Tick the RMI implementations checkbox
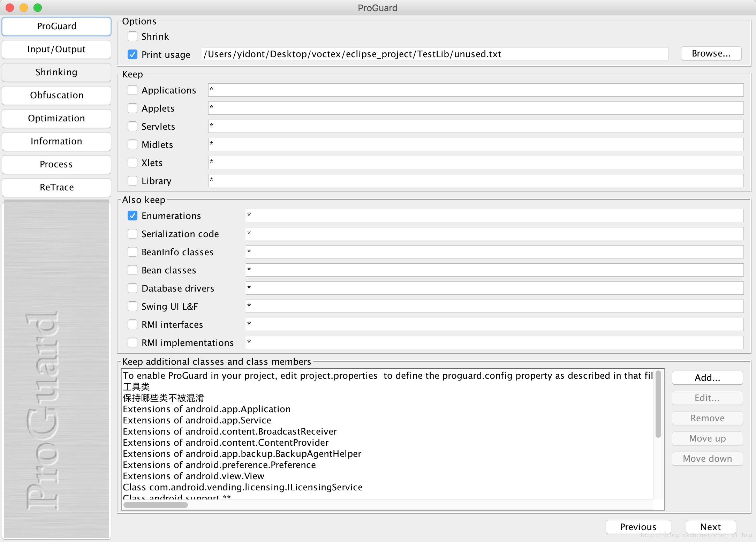 coord(133,342)
